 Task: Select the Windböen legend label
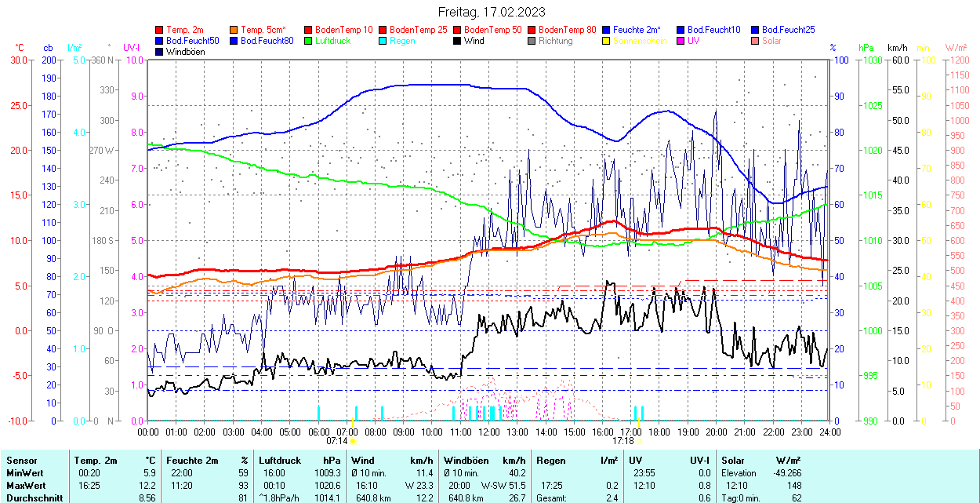(x=187, y=52)
